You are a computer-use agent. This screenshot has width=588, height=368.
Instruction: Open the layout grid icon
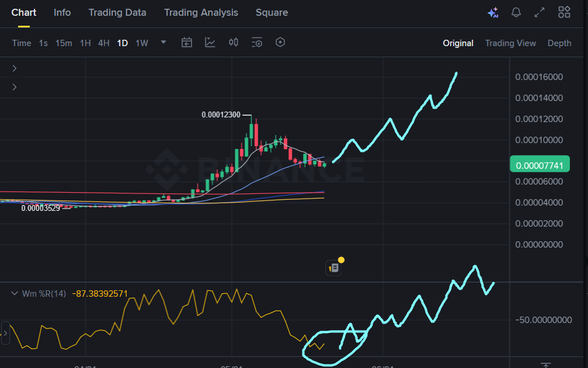(564, 12)
